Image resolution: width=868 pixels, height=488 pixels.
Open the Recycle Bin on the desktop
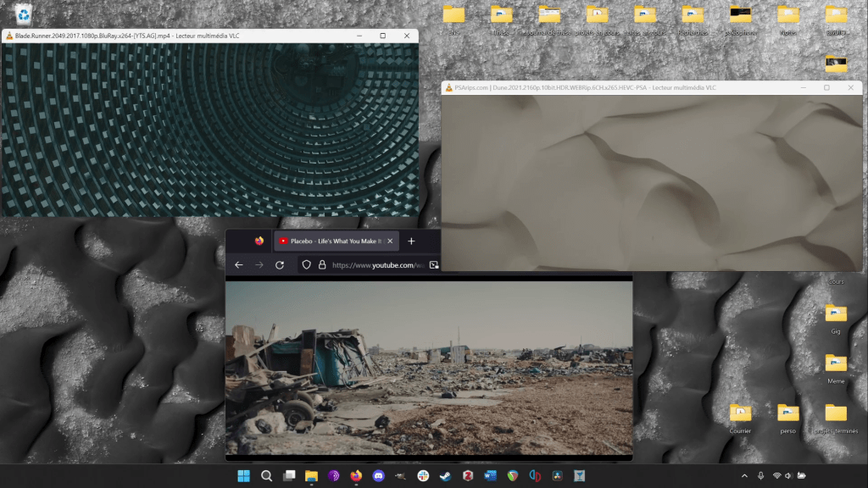pos(24,14)
